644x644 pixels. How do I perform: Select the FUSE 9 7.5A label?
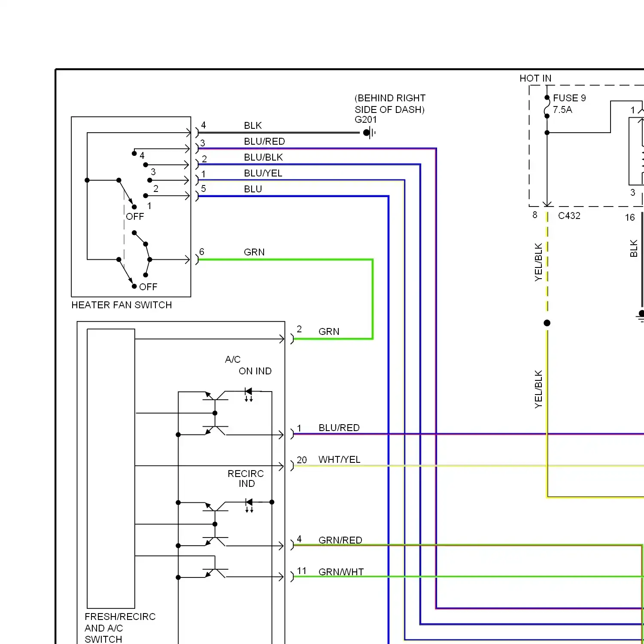(x=569, y=103)
